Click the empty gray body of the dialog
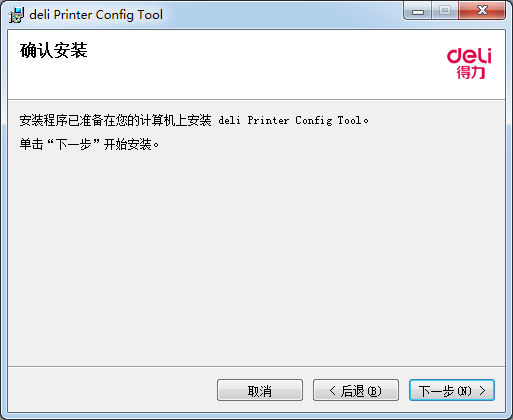This screenshot has width=513, height=420. [257, 253]
